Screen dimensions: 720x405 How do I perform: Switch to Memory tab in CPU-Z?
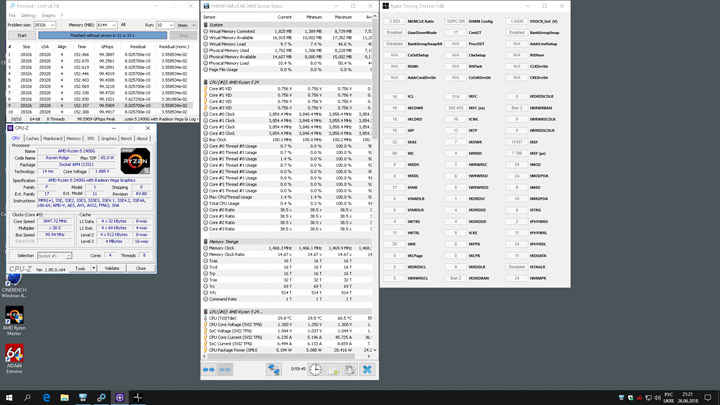click(x=73, y=138)
